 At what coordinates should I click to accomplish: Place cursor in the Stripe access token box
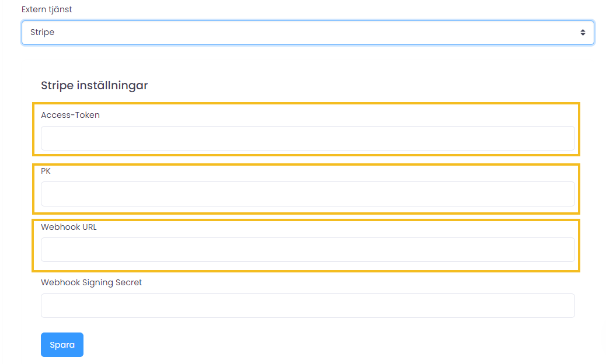click(x=308, y=138)
